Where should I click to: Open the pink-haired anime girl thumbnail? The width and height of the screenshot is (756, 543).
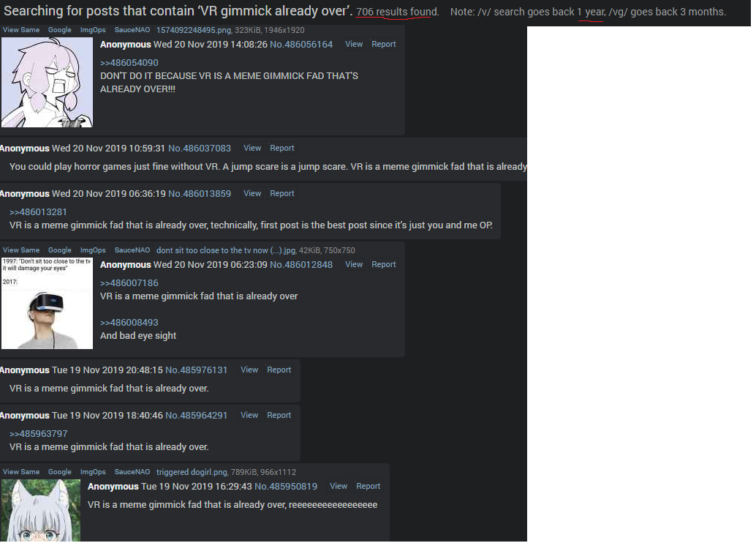(47, 83)
